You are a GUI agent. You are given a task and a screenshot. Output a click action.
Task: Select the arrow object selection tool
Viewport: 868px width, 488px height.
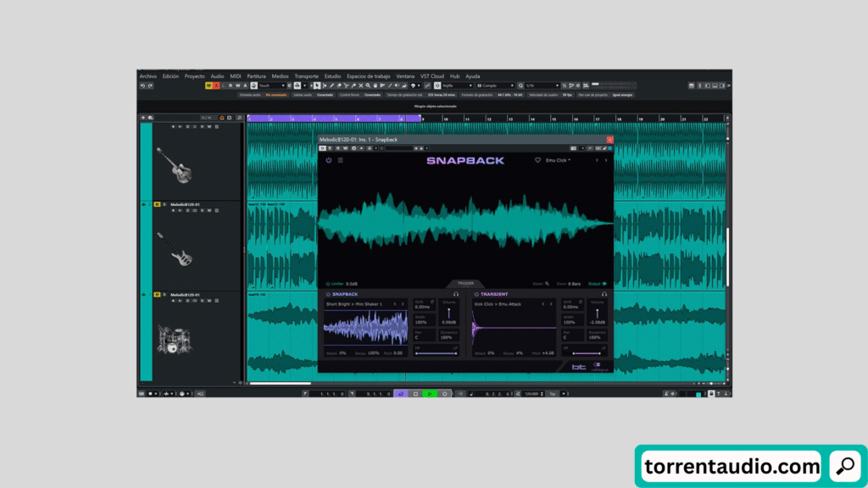(317, 86)
